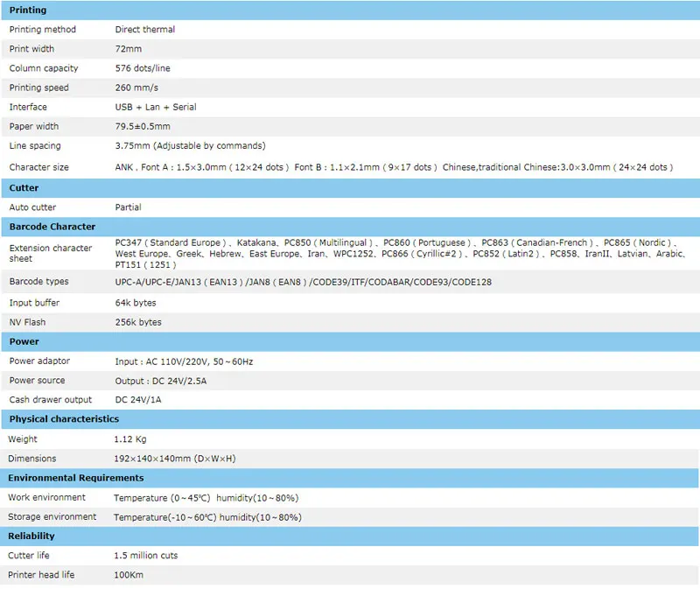Select '576 dots/line' column capacity value

click(143, 68)
